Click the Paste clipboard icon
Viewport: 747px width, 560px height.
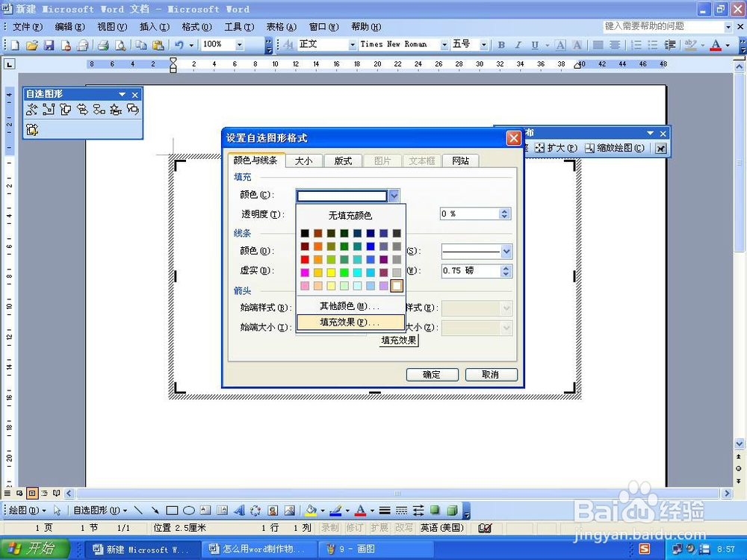pyautogui.click(x=158, y=46)
